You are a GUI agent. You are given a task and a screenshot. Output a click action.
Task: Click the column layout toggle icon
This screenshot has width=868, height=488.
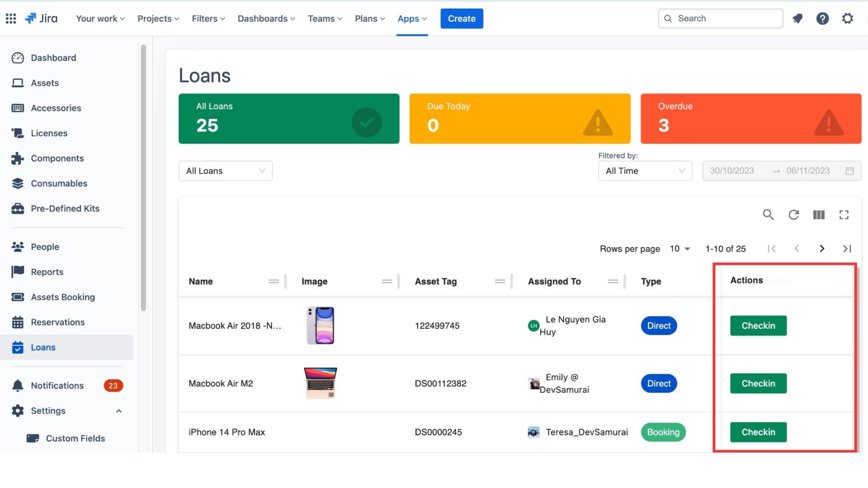coord(819,214)
